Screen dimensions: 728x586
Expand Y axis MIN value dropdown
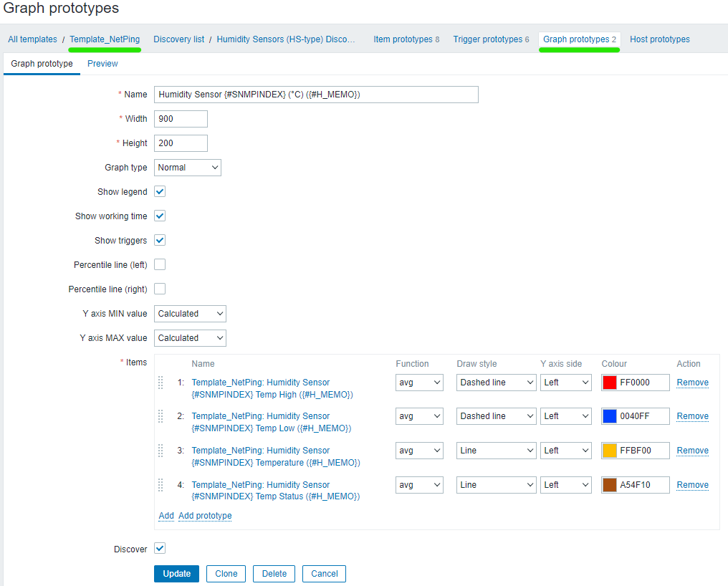click(x=190, y=314)
